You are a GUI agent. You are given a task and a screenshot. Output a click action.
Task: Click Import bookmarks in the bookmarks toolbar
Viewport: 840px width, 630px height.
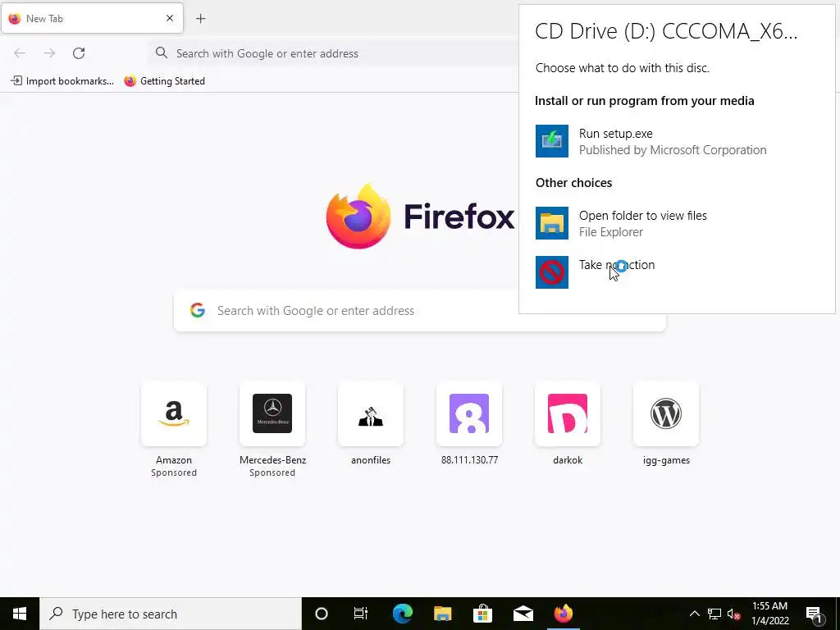[x=62, y=81]
